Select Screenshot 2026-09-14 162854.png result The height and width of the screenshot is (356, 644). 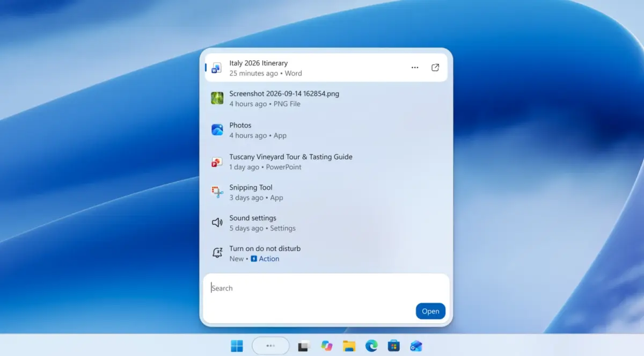coord(326,98)
